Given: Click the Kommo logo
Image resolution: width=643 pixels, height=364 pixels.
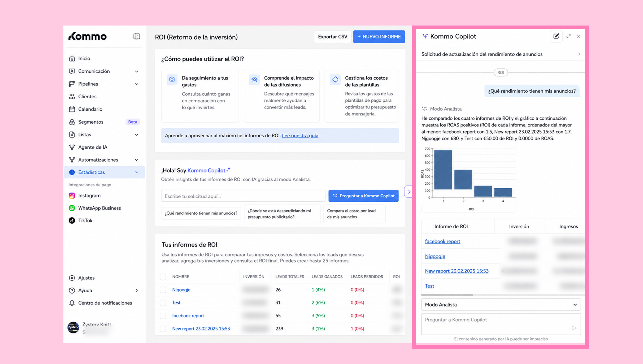Looking at the screenshot, I should point(87,36).
